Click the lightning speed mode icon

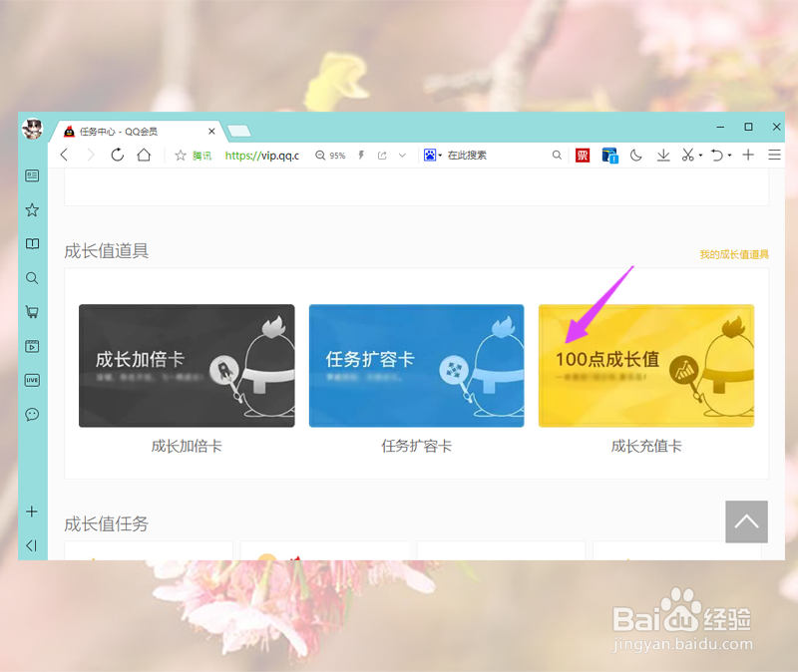click(361, 156)
